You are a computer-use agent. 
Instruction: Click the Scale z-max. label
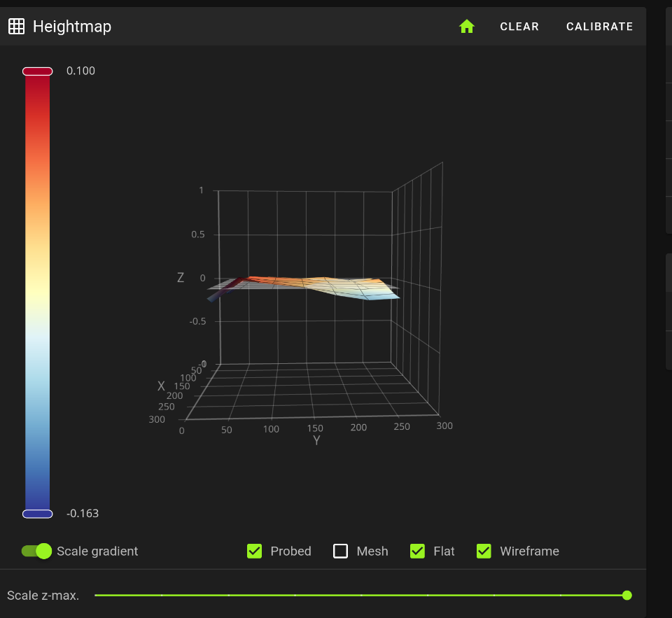click(x=43, y=596)
